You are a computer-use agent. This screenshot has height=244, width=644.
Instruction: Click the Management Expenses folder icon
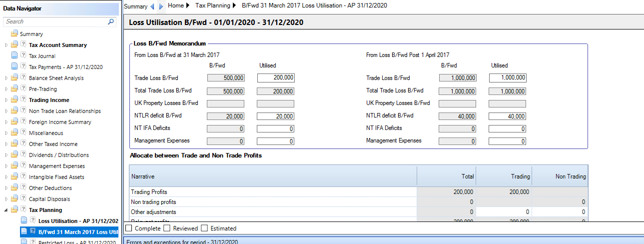(x=14, y=166)
